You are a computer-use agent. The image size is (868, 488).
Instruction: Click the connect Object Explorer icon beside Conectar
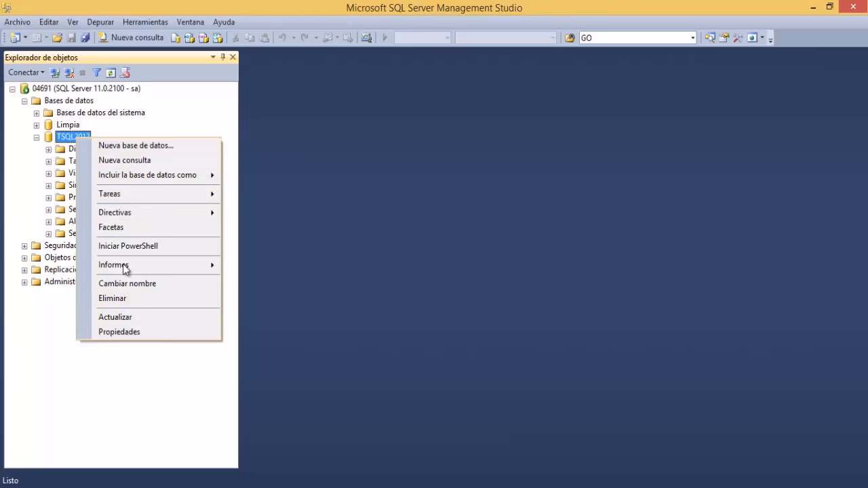click(56, 73)
